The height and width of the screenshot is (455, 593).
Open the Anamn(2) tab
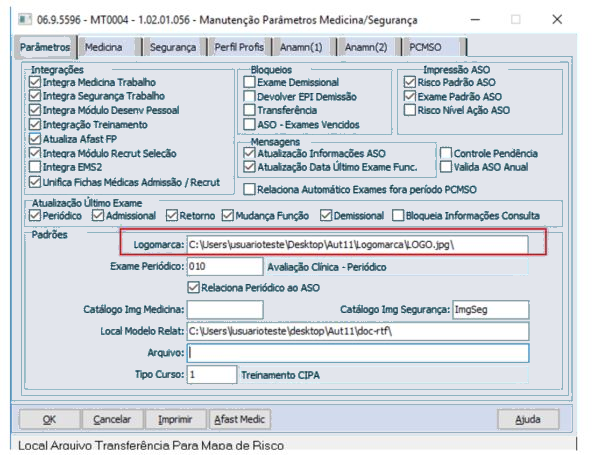coord(370,47)
